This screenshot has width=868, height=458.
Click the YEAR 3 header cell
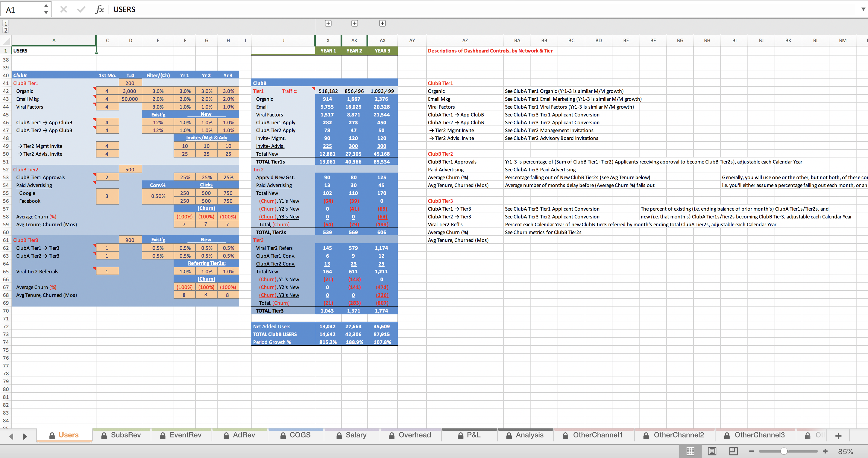382,51
